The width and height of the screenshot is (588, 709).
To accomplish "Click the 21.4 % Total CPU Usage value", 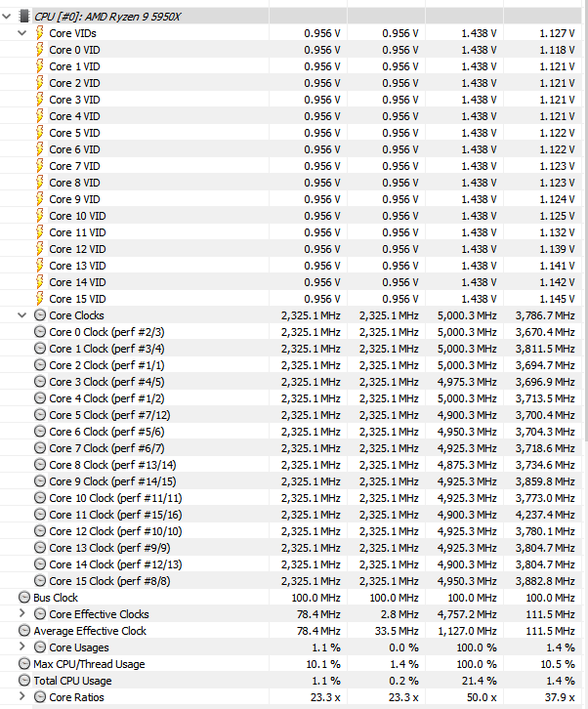I will [479, 681].
